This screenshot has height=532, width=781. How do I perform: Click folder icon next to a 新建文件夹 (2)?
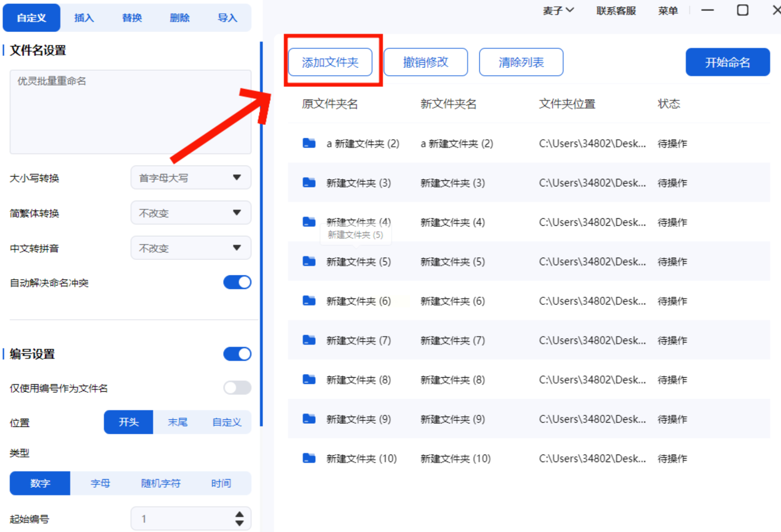(309, 143)
